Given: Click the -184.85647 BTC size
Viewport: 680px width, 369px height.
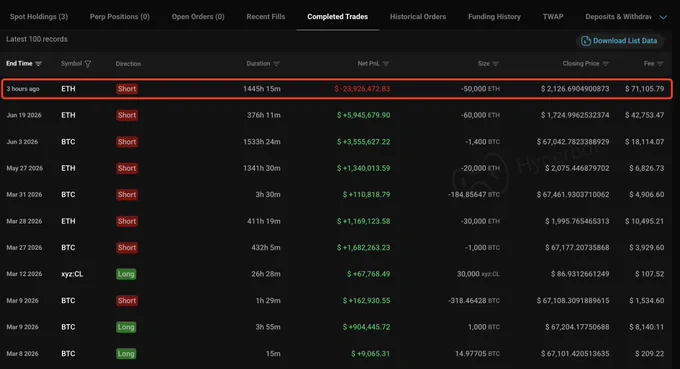Looking at the screenshot, I should point(474,195).
